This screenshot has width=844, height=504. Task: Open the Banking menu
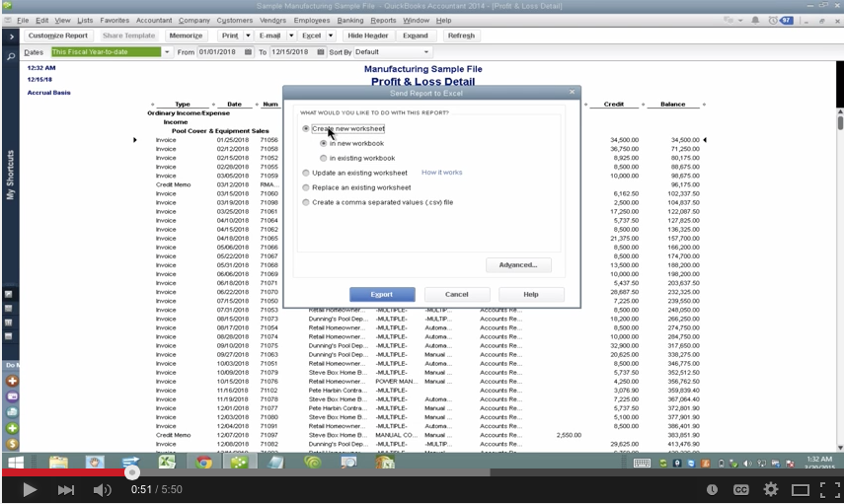tap(350, 21)
